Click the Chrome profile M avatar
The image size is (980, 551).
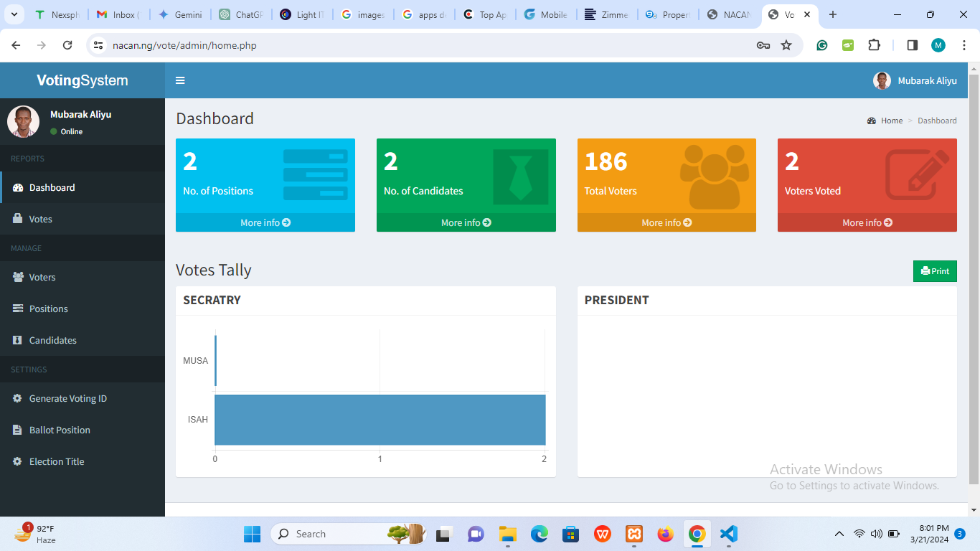point(938,45)
